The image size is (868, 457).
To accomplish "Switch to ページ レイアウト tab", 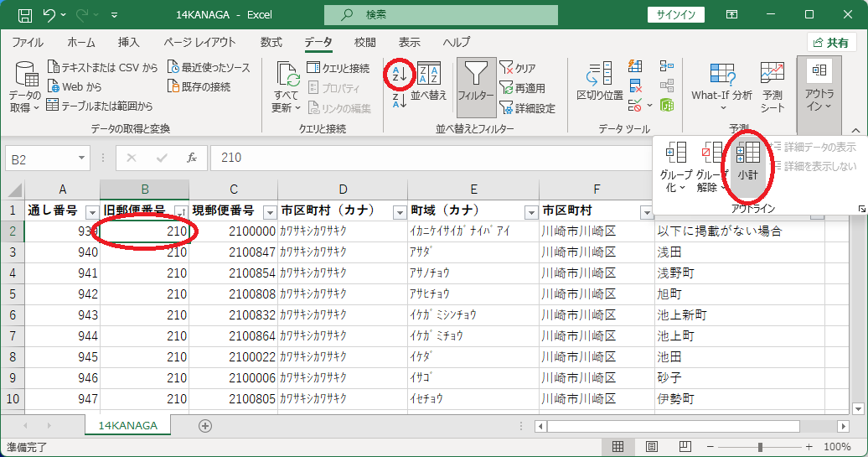I will (x=200, y=42).
